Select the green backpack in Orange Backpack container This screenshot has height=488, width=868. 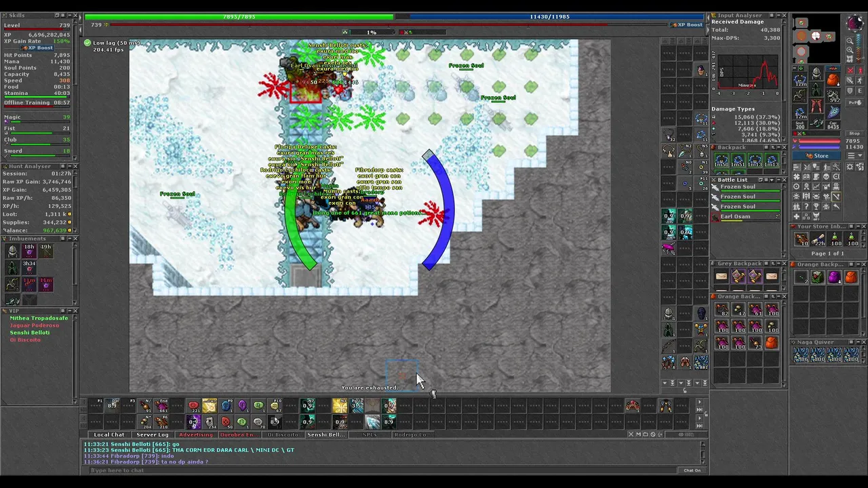coord(818,277)
